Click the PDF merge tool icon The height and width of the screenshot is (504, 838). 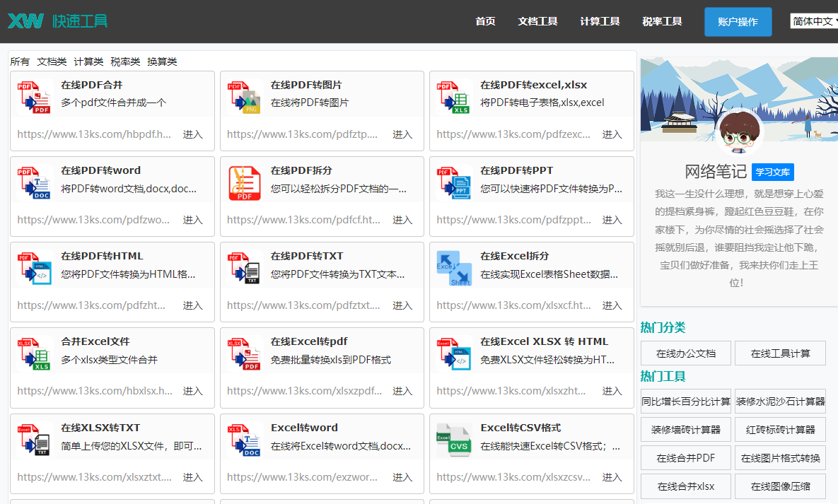point(35,98)
